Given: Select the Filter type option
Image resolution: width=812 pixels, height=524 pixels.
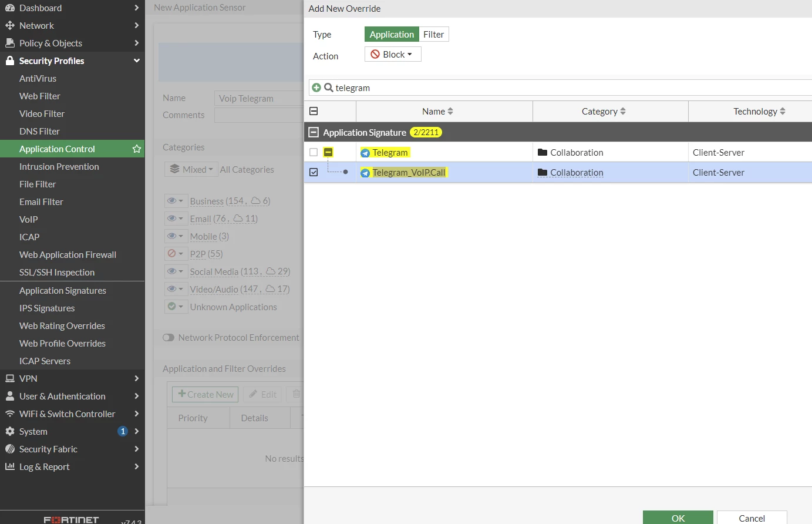Looking at the screenshot, I should click(x=434, y=35).
